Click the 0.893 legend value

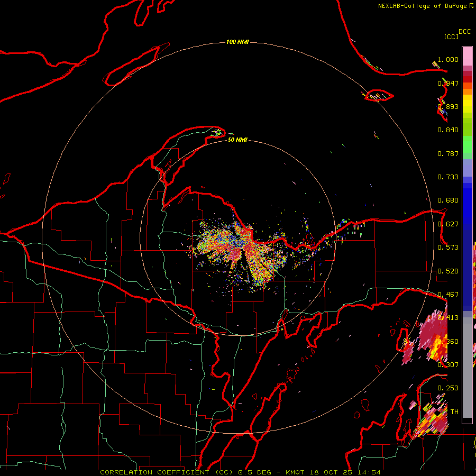(448, 106)
